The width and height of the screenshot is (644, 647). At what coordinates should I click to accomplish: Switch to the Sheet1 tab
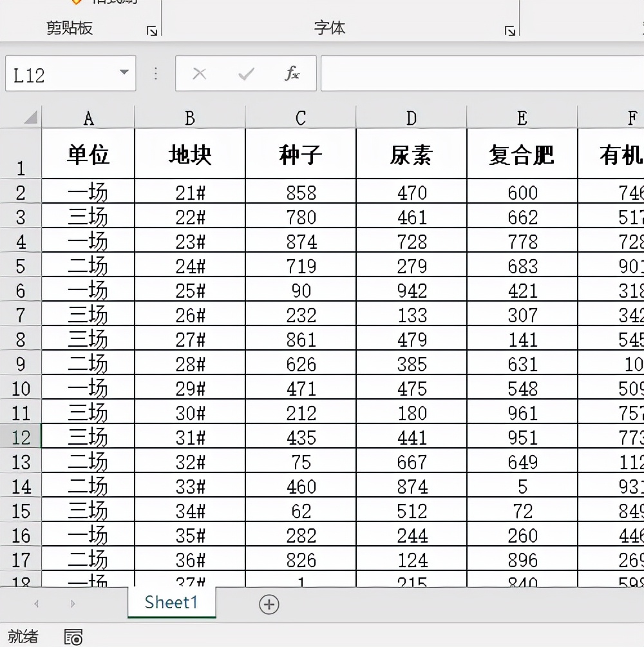(x=171, y=603)
